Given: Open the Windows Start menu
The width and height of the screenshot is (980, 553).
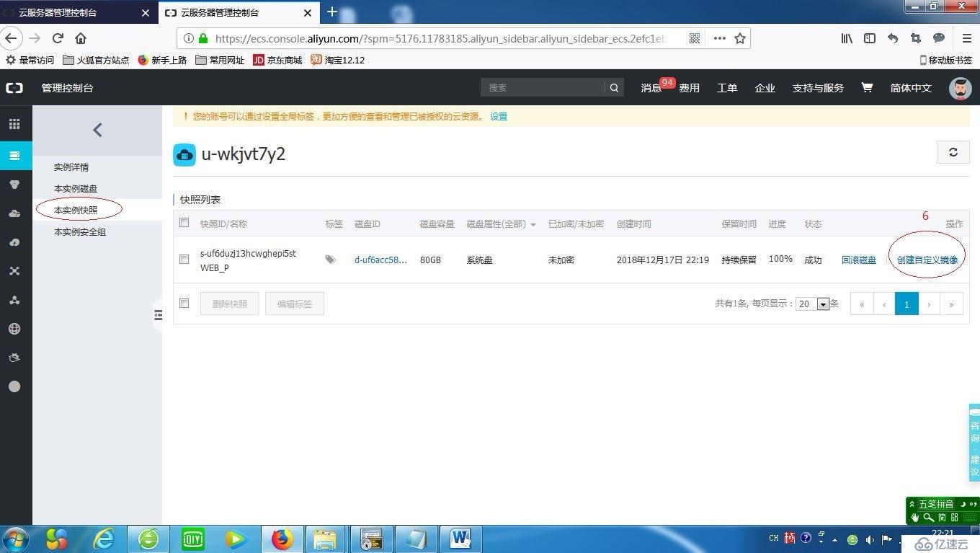Looking at the screenshot, I should pos(16,539).
